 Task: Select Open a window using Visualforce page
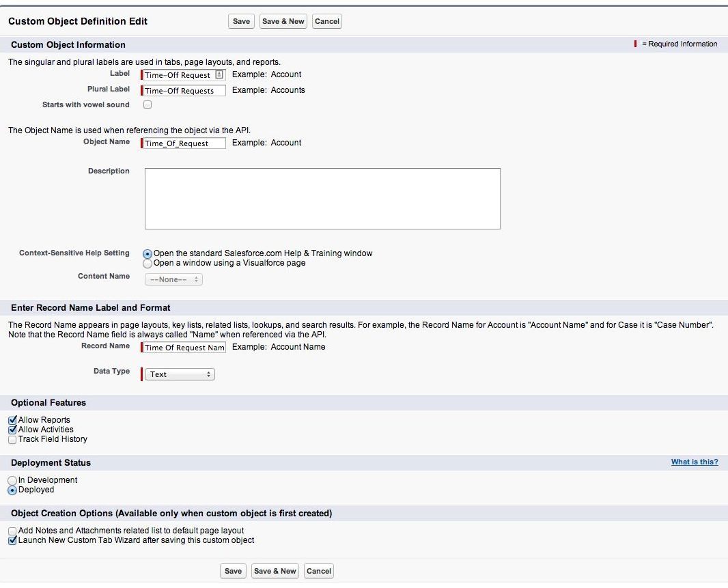coord(148,264)
